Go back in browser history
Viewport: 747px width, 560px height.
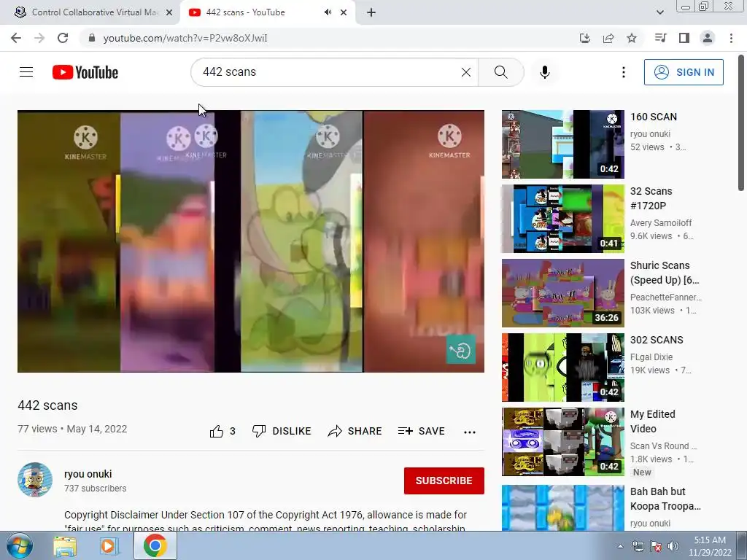[16, 38]
